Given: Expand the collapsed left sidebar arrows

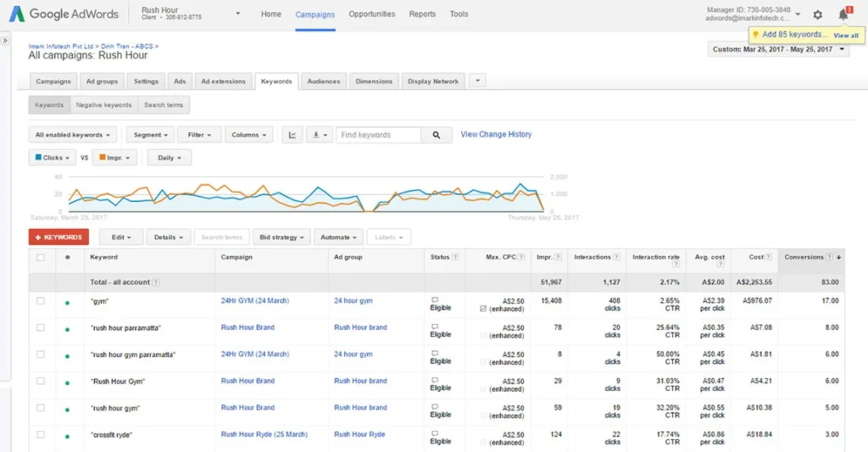Looking at the screenshot, I should tap(5, 41).
